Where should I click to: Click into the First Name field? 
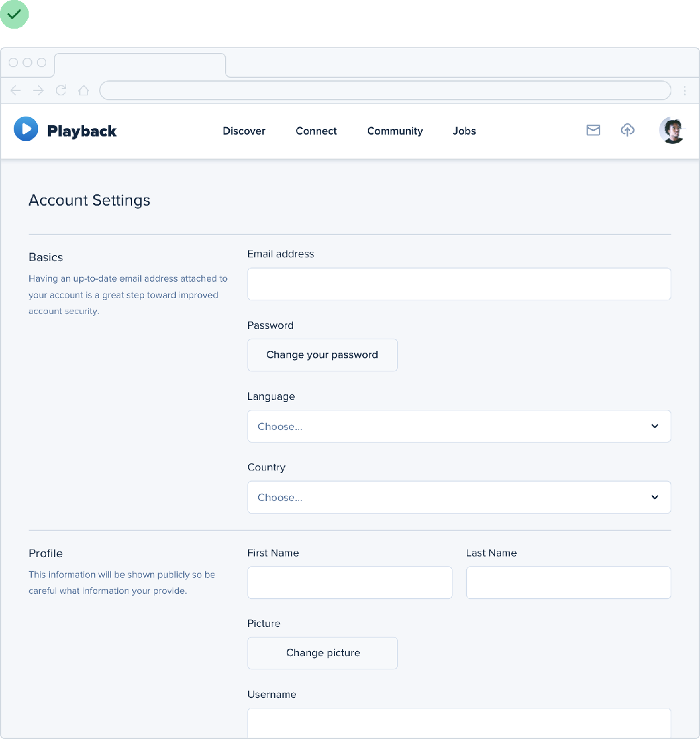pos(350,583)
